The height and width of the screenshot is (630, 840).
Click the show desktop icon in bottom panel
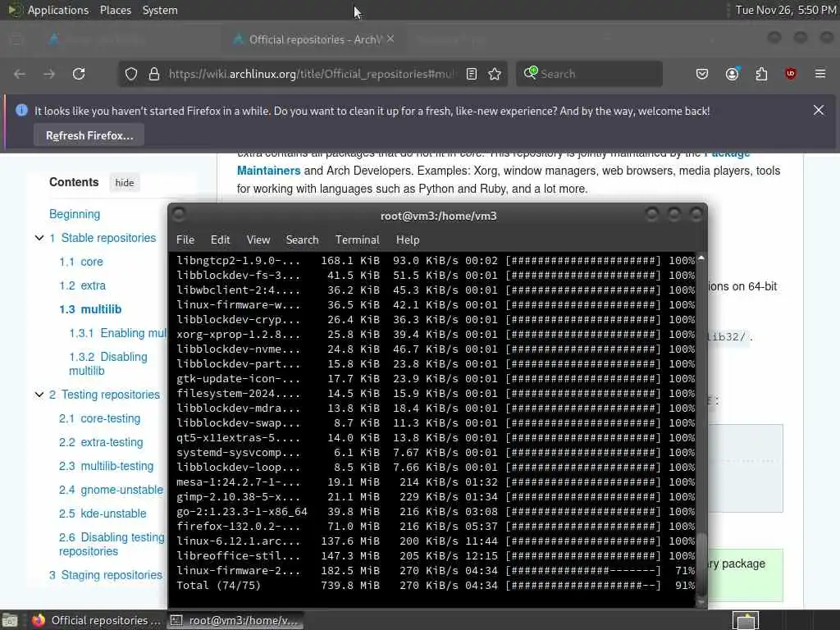click(x=10, y=620)
